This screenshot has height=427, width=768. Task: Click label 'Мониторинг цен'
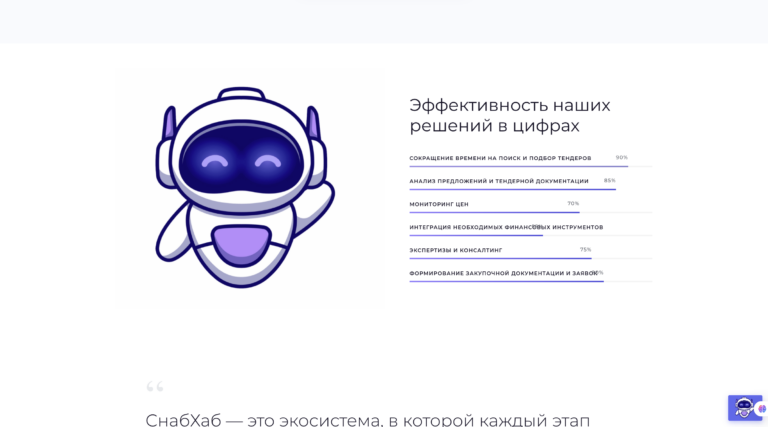coord(439,204)
